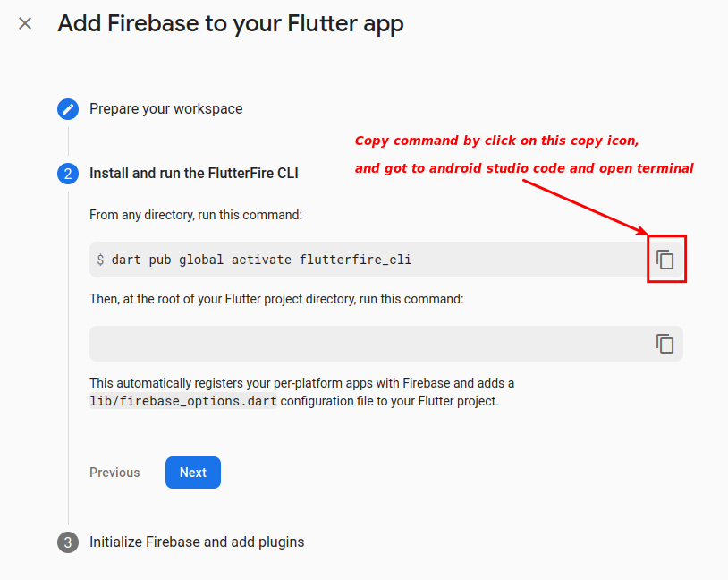
Task: Expand Initialize Firebase and add plugins step
Action: click(x=197, y=542)
